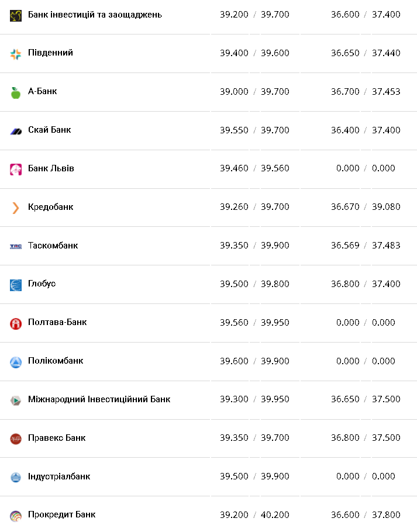
Task: Open the Кредобанк bank name link
Action: 50,207
